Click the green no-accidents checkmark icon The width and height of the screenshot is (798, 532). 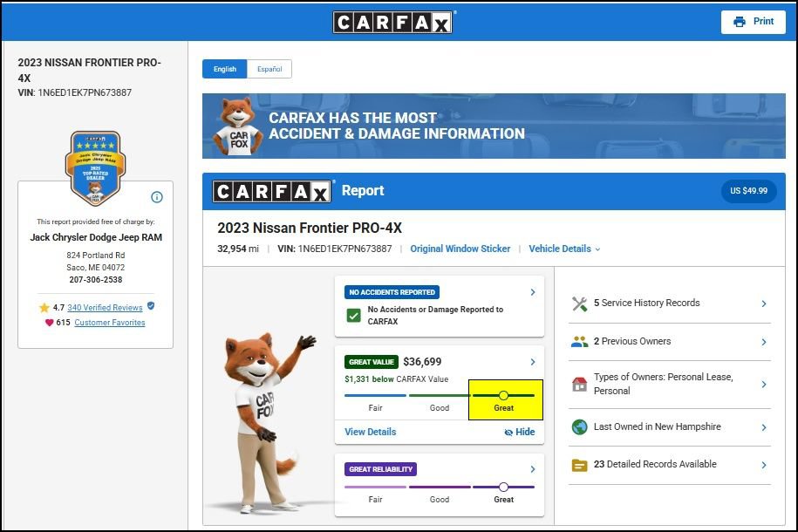(353, 315)
